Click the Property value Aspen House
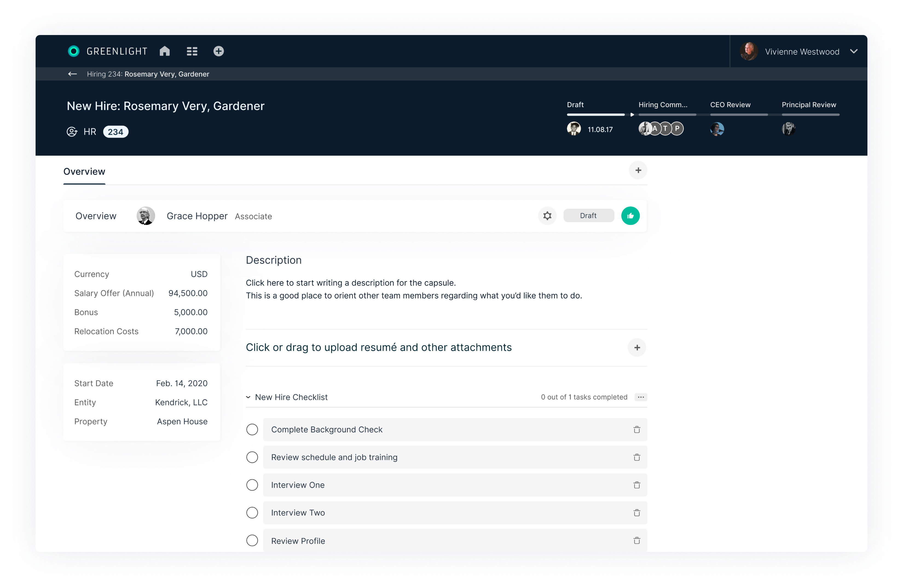The image size is (903, 588). point(182,421)
